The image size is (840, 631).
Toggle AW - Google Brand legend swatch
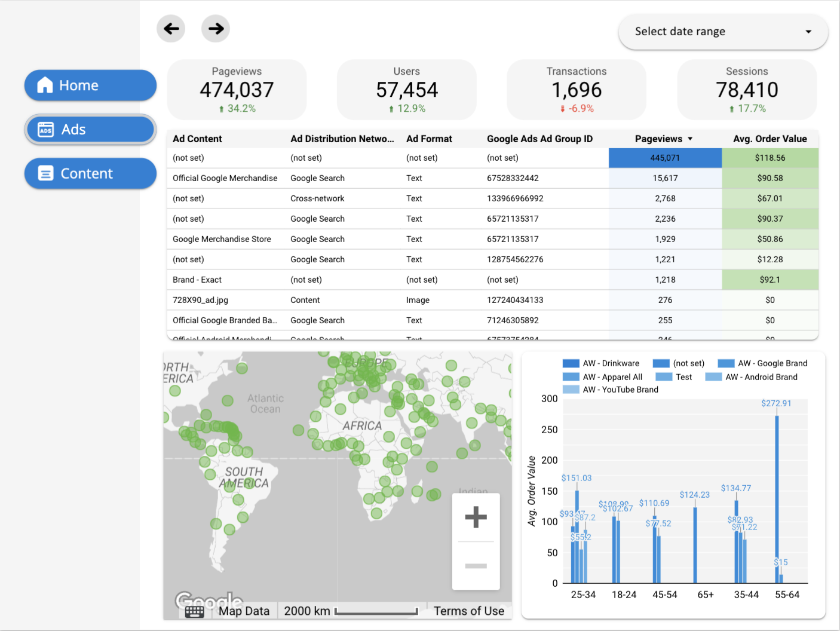pos(726,363)
